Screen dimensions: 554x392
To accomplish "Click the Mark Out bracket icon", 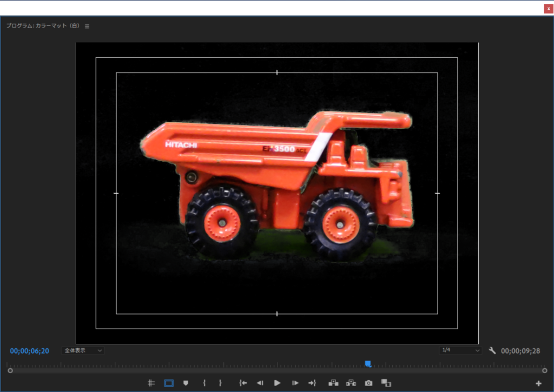I will (x=220, y=383).
